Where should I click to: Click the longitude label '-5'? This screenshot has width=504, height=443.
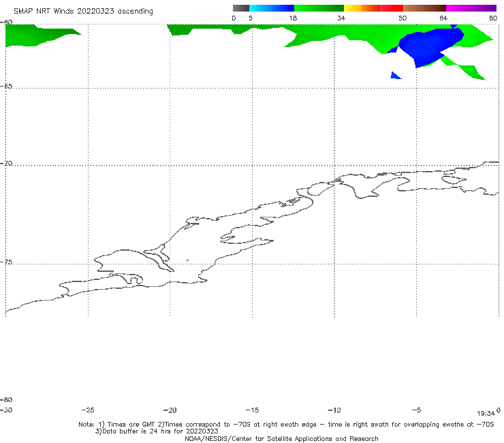(416, 410)
